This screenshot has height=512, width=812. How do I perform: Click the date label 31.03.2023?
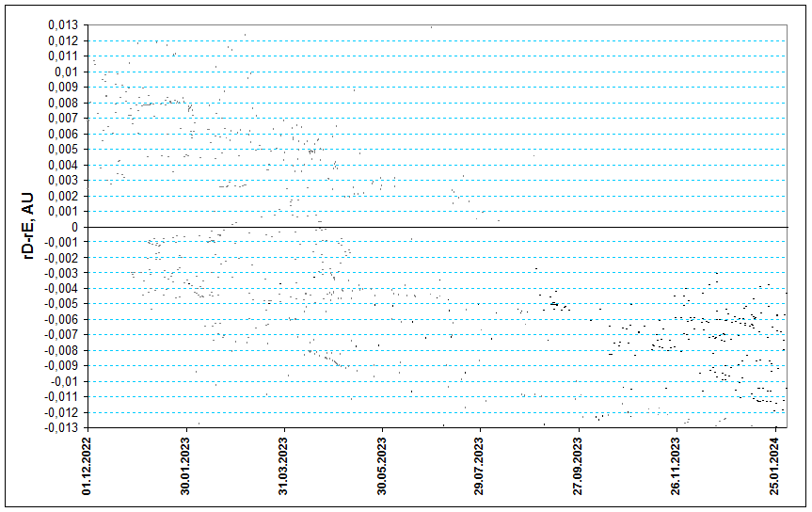(x=283, y=466)
